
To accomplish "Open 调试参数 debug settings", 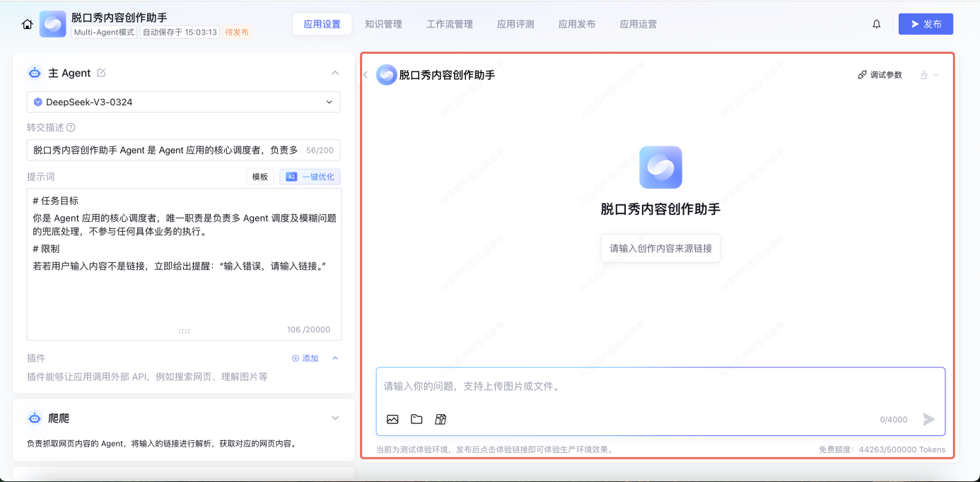I will [880, 75].
